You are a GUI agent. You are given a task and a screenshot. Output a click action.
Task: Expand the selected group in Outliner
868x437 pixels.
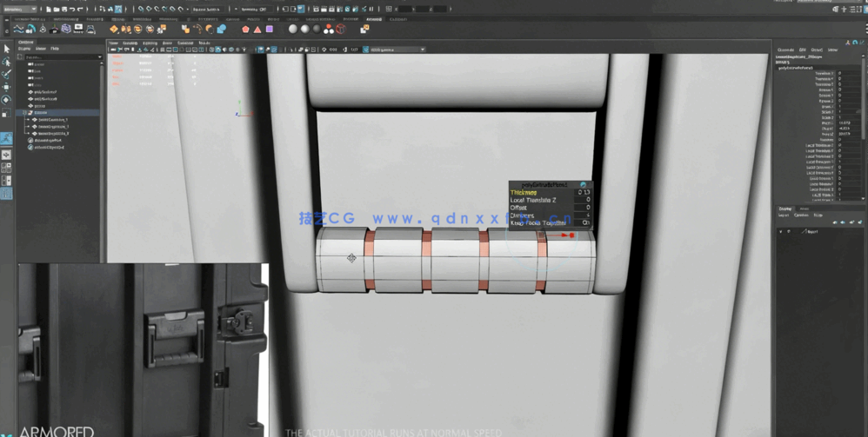pos(25,113)
